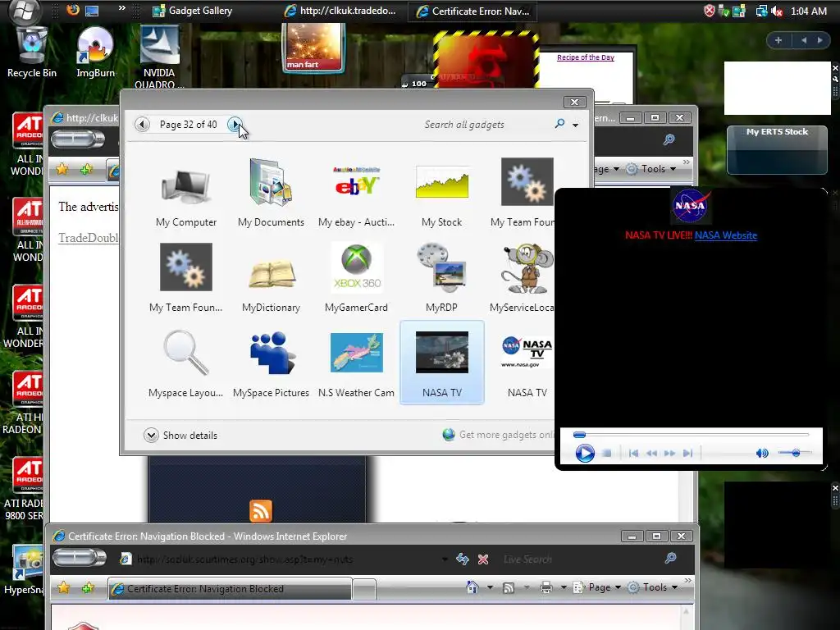Skip to next track in NASA player
The width and height of the screenshot is (840, 630).
point(688,453)
